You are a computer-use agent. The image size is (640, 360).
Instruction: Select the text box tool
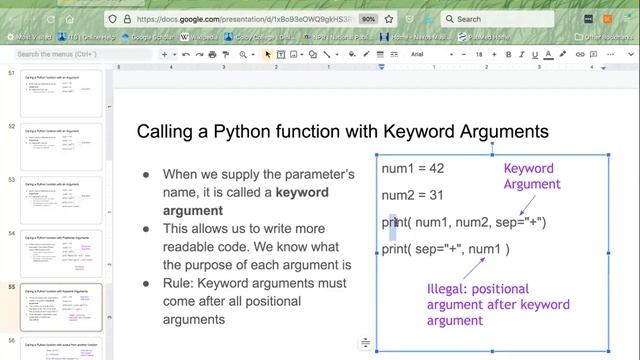click(281, 54)
